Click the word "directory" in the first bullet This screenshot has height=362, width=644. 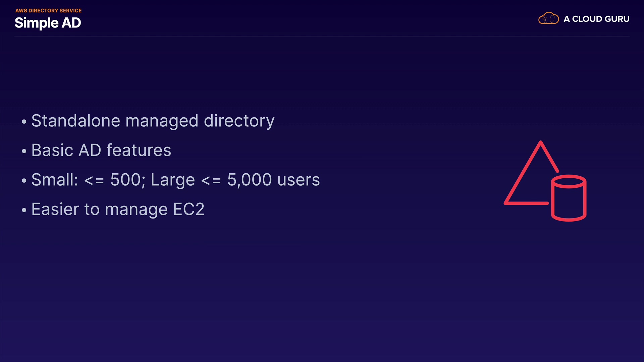coord(239,121)
